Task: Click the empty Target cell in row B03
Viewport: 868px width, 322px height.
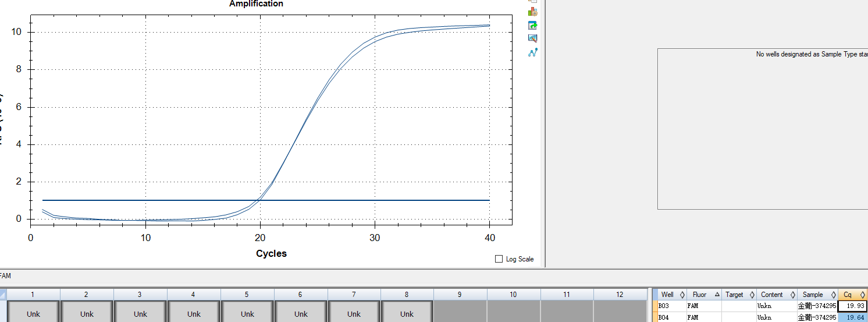Action: pos(739,306)
